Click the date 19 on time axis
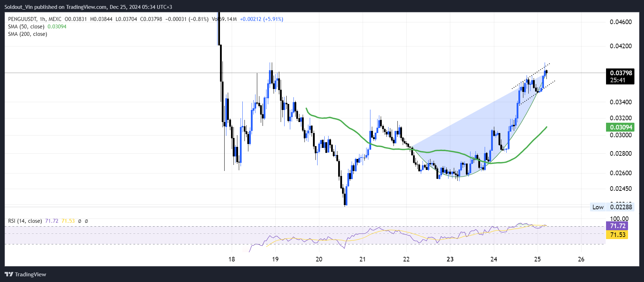644x282 pixels. (x=275, y=259)
